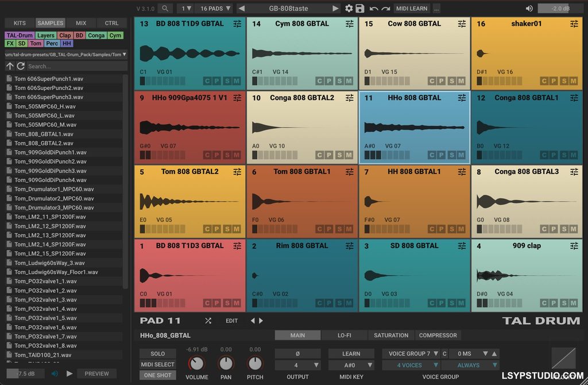Undo the last action
The width and height of the screenshot is (588, 385).
pos(373,8)
